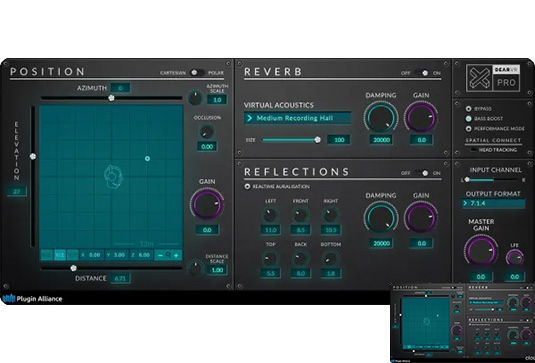Click the reverb Size value field 100

[339, 140]
